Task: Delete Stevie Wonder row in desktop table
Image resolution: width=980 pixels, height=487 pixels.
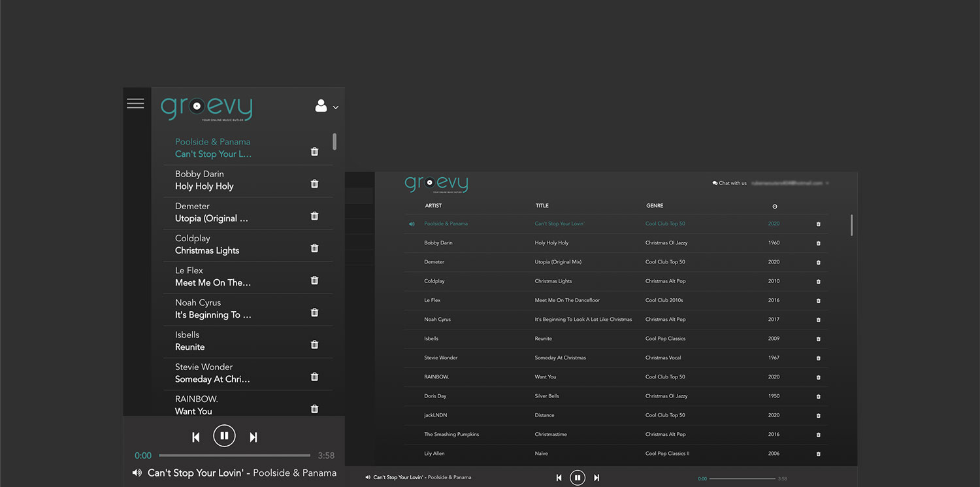Action: click(x=819, y=358)
